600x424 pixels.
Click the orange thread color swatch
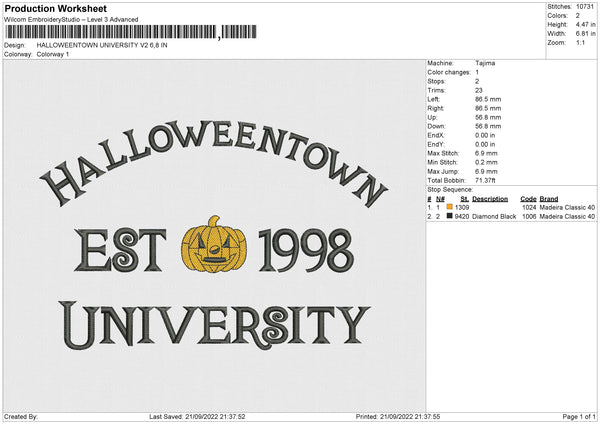click(449, 207)
